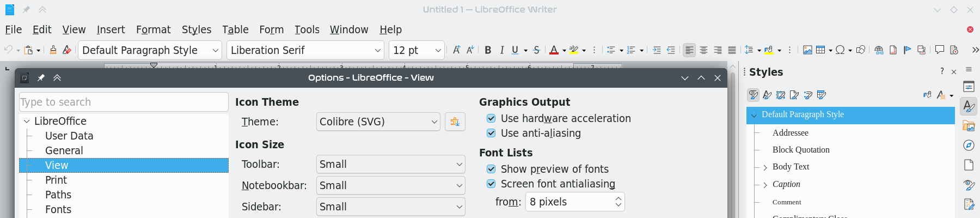
Task: Expand the Body Text style node
Action: click(765, 167)
